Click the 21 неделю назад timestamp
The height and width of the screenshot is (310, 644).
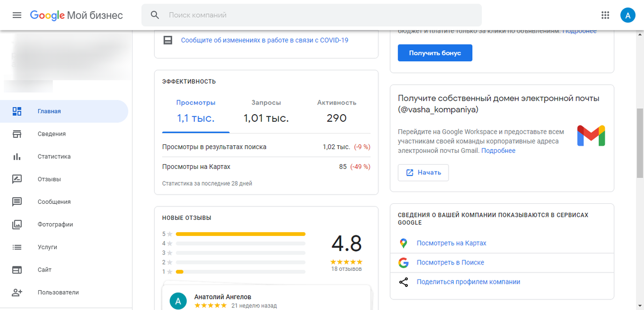(x=254, y=306)
